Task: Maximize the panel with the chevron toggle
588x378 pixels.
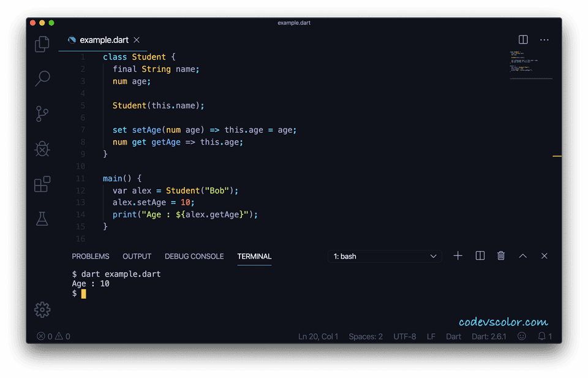Action: 522,256
